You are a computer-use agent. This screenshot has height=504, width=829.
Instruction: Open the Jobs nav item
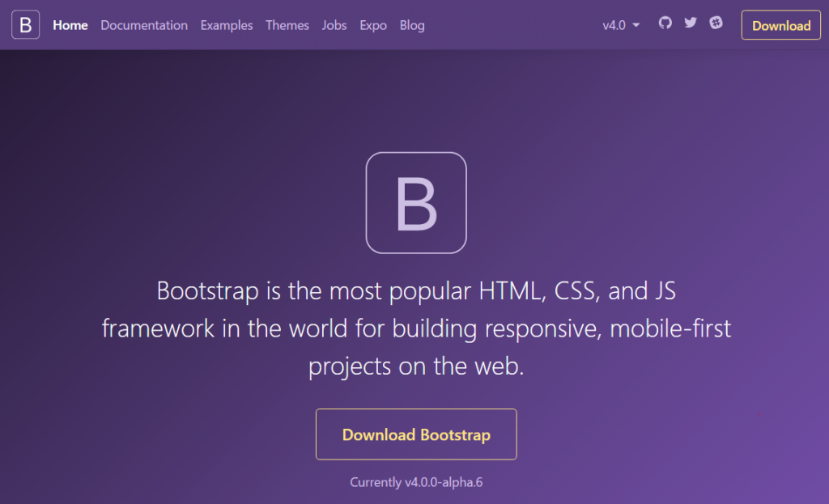(x=334, y=25)
